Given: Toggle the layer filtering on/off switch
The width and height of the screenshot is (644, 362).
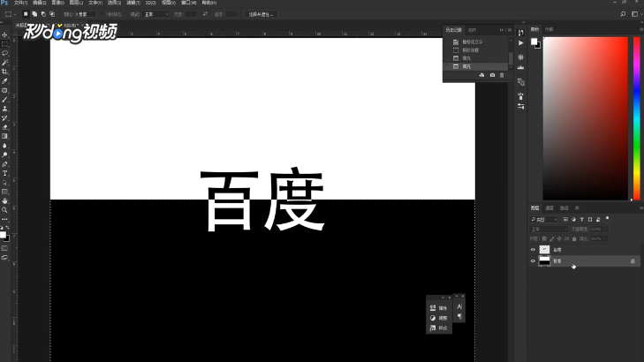Looking at the screenshot, I should (x=608, y=219).
